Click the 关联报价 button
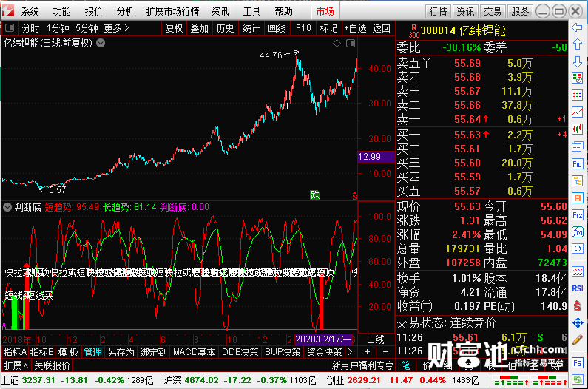 [52, 365]
